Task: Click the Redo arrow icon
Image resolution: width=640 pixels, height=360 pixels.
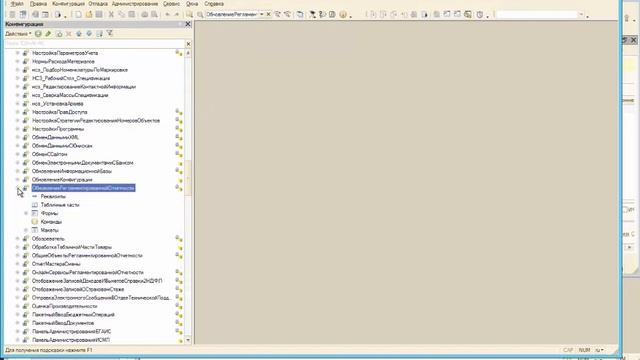Action: [x=177, y=14]
